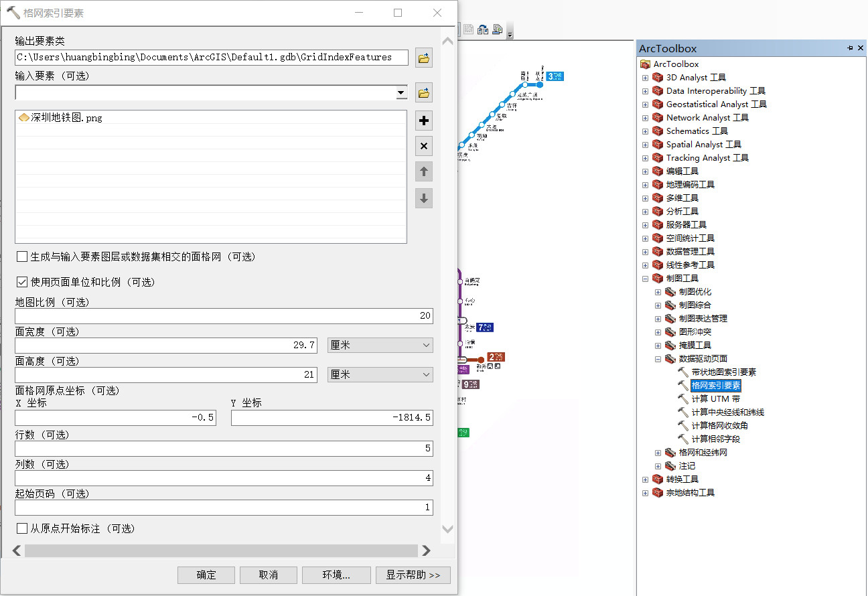Expand the 3D Analyst 工具 toolbox
The image size is (868, 596).
(x=645, y=77)
